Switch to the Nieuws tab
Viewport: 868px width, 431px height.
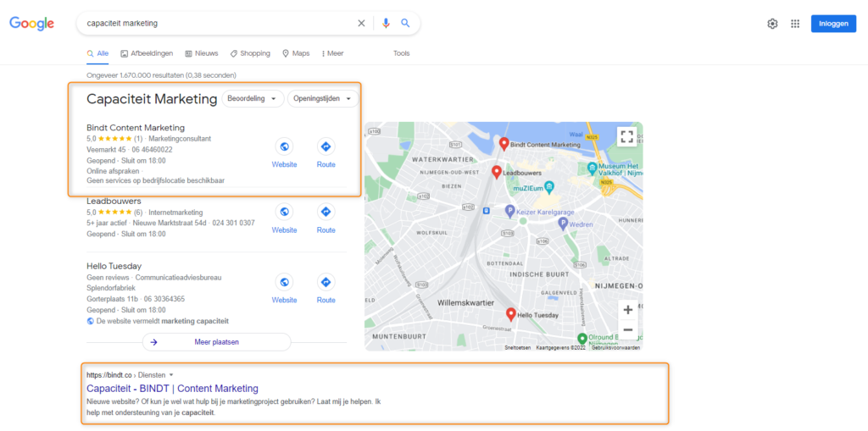202,53
